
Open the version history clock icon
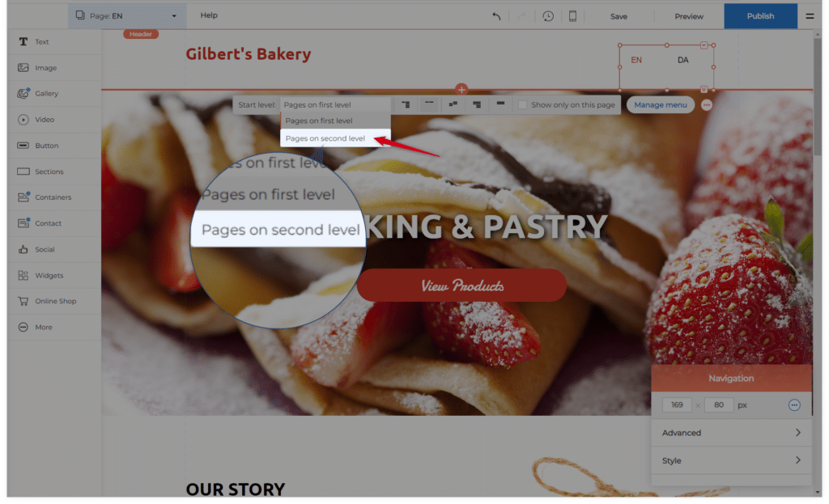pyautogui.click(x=548, y=16)
